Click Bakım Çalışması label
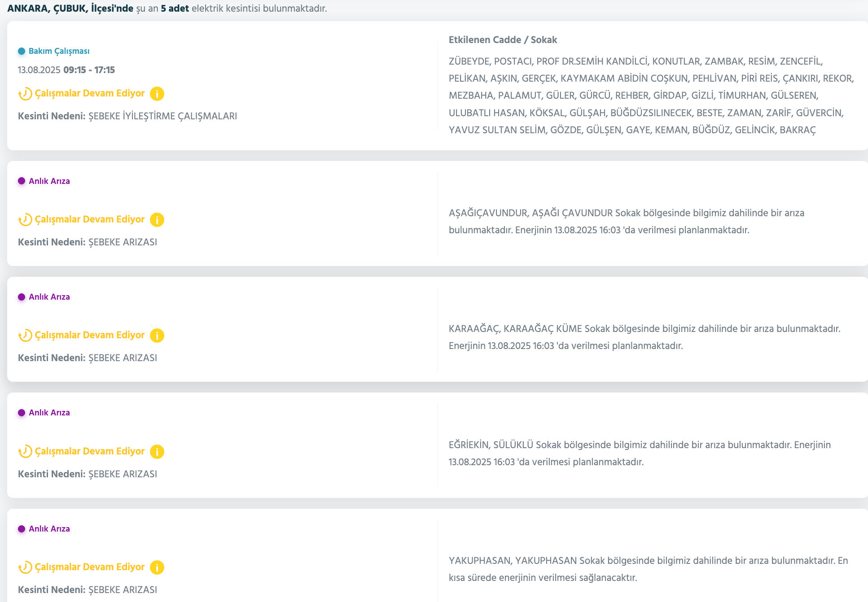 coord(59,51)
